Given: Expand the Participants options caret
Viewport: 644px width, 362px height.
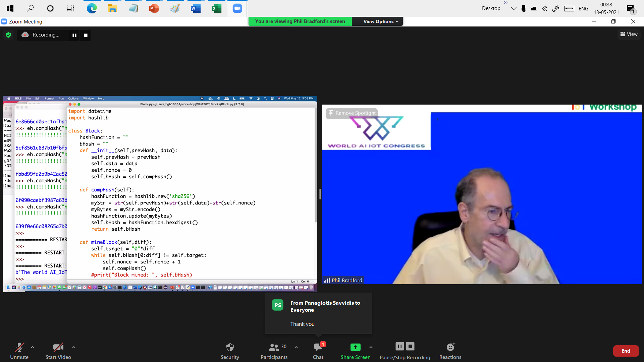Looking at the screenshot, I should (x=296, y=347).
